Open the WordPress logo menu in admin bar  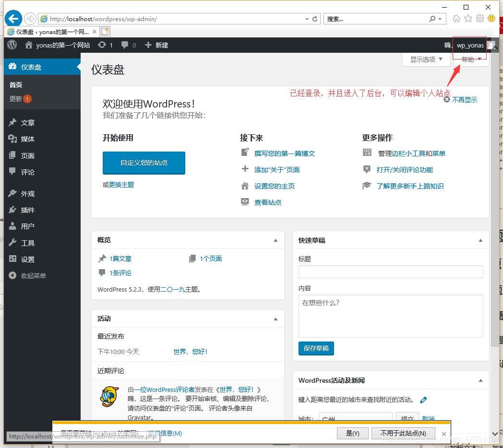click(11, 45)
